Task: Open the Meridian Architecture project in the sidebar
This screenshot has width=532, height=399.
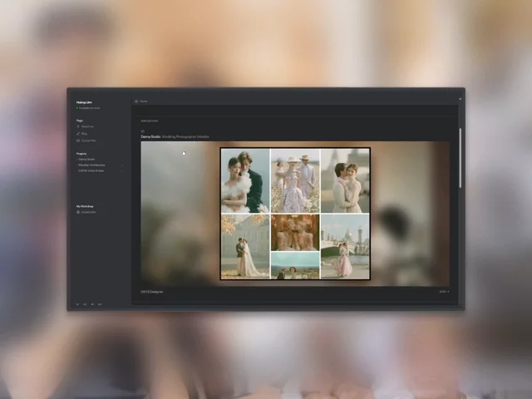Action: point(91,165)
